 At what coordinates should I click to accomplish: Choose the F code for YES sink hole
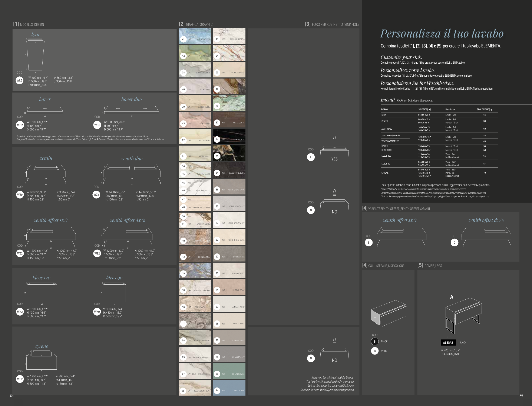(x=311, y=157)
